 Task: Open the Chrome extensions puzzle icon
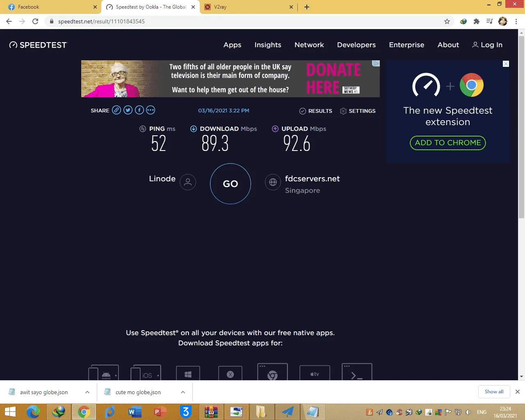[x=476, y=21]
